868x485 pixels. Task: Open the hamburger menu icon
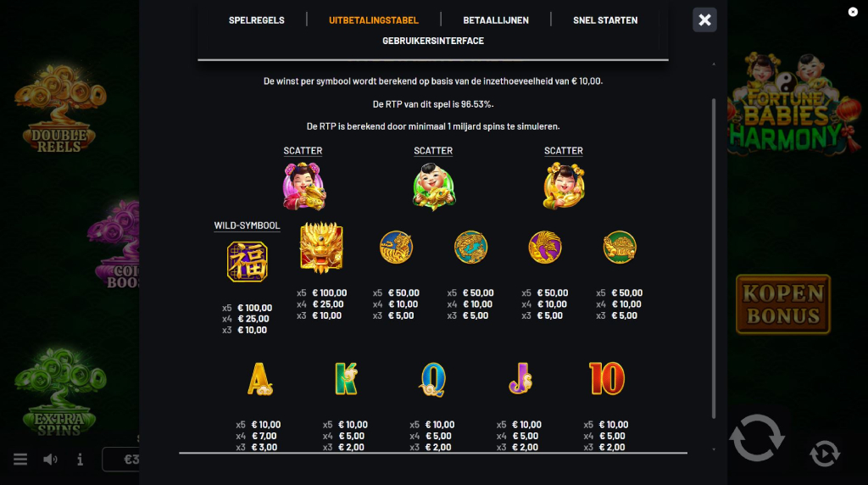(x=20, y=460)
